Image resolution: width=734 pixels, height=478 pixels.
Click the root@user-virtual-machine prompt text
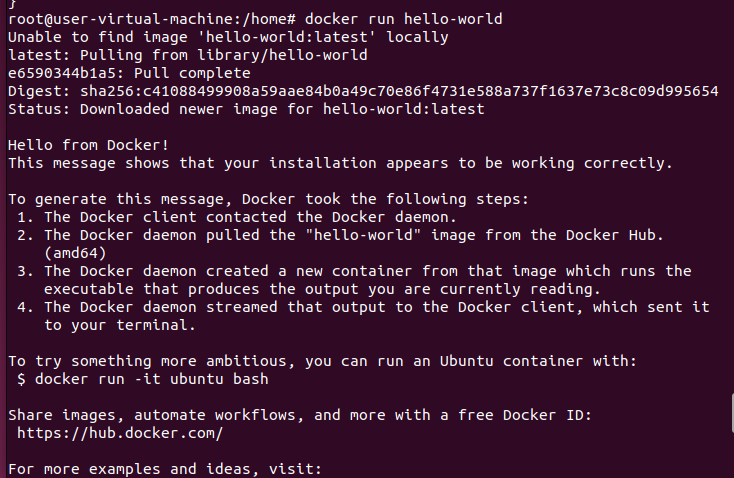click(152, 19)
